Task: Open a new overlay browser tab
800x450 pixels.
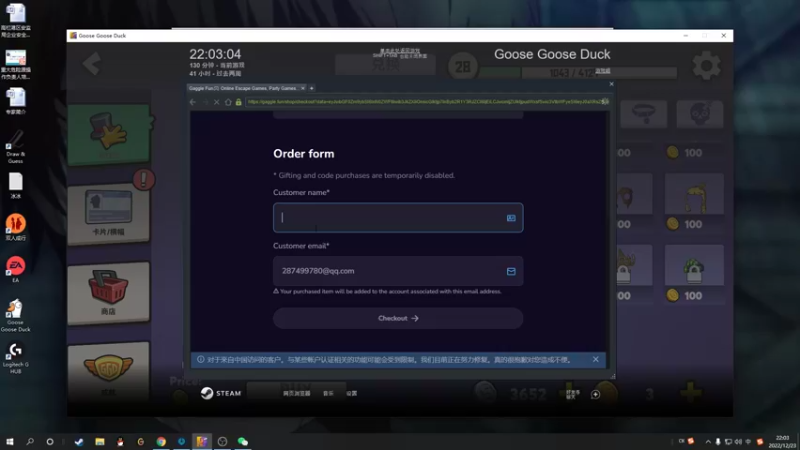Action: click(x=311, y=88)
